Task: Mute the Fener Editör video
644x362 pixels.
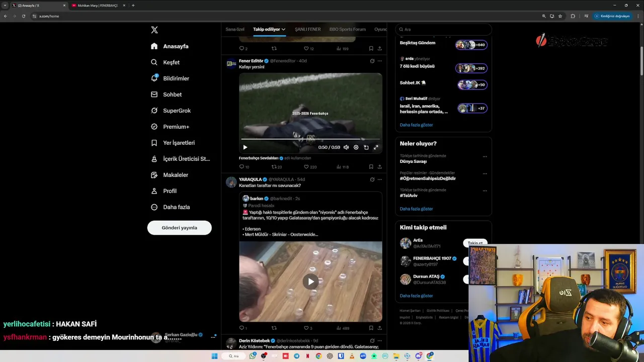Action: [346, 147]
